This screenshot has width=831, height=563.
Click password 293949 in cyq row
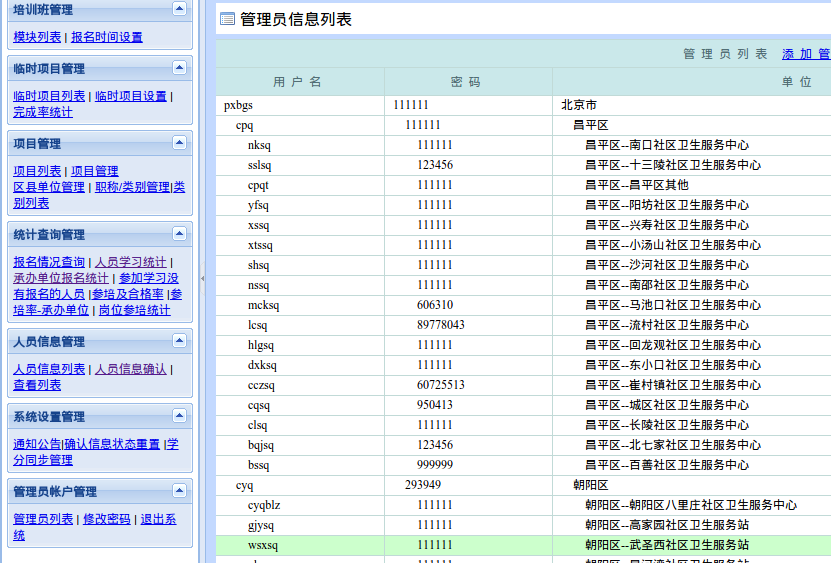click(423, 485)
